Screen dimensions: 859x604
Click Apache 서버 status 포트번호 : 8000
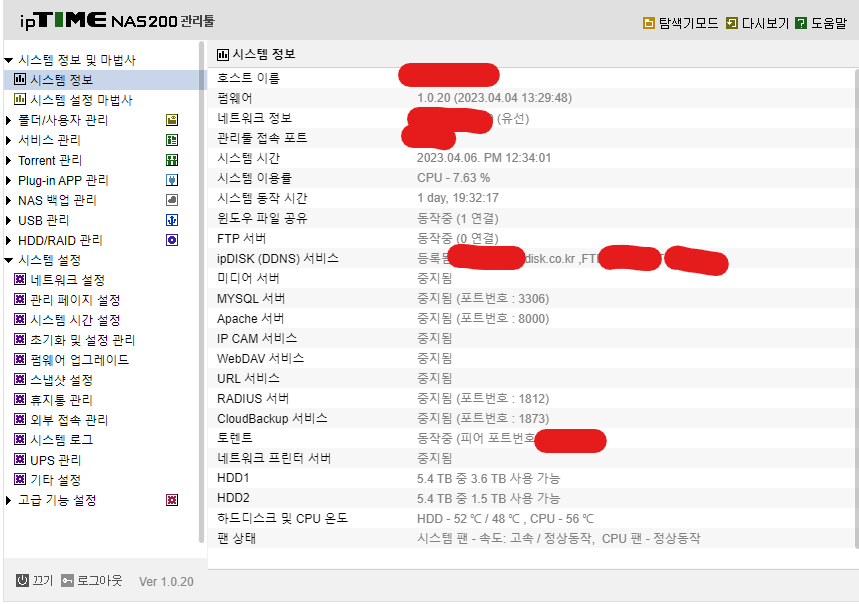click(483, 319)
